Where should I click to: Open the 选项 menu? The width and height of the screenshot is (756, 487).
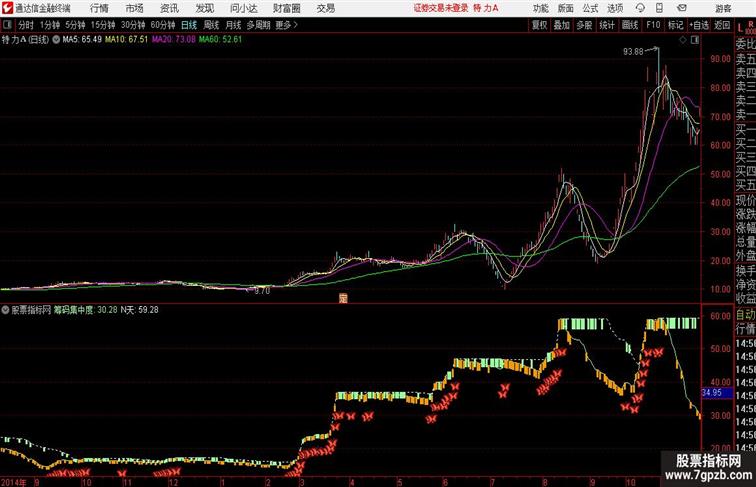(615, 8)
